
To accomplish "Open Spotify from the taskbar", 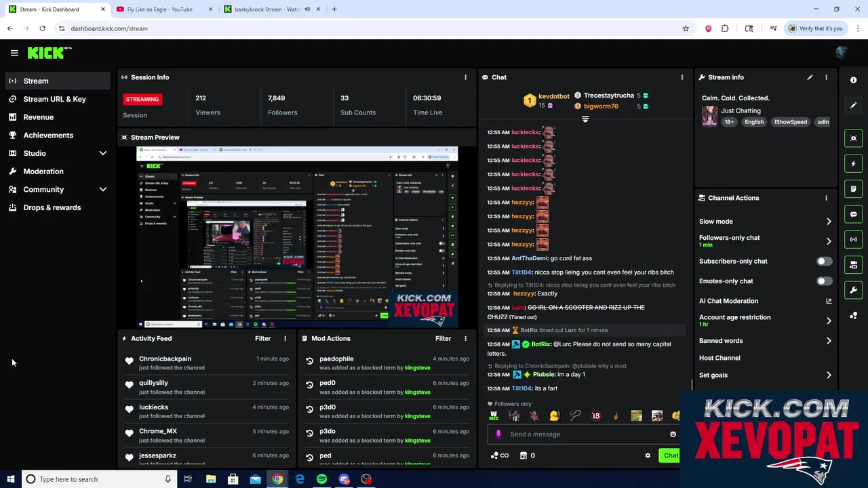I will 321,479.
